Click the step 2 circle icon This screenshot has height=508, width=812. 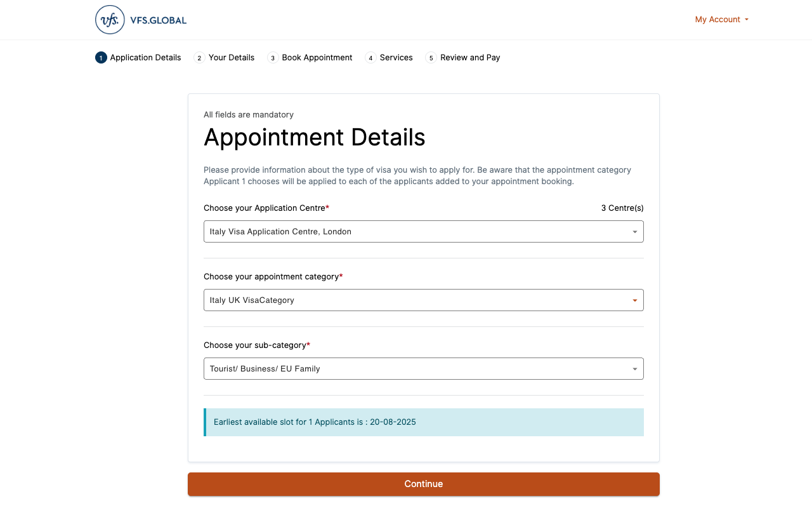click(x=199, y=57)
